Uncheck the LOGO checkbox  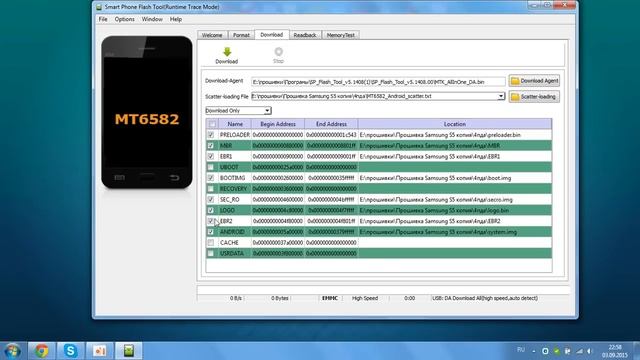coord(211,210)
